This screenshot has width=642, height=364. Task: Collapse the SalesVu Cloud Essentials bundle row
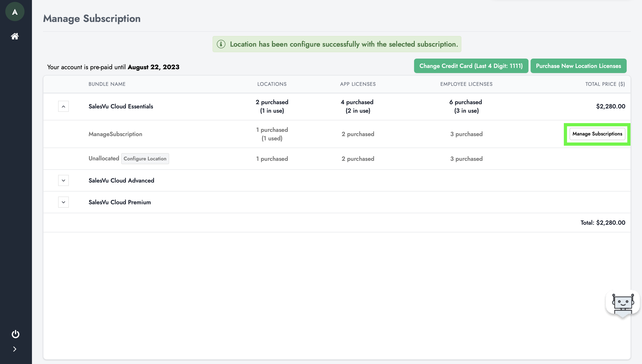(64, 106)
